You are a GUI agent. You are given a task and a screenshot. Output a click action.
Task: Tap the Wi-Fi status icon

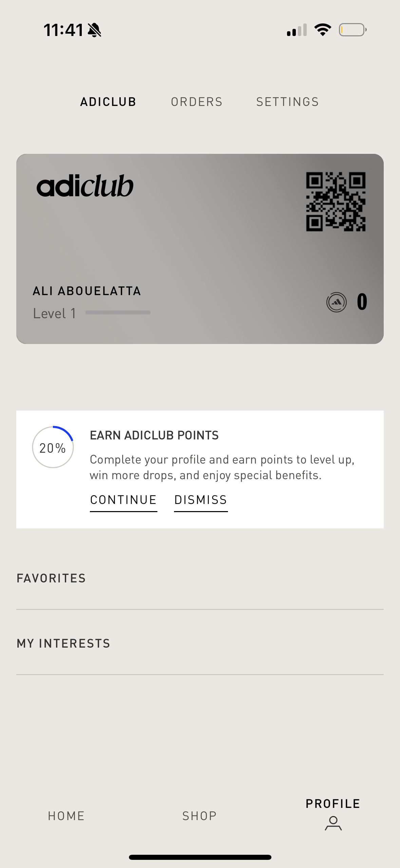tap(323, 30)
